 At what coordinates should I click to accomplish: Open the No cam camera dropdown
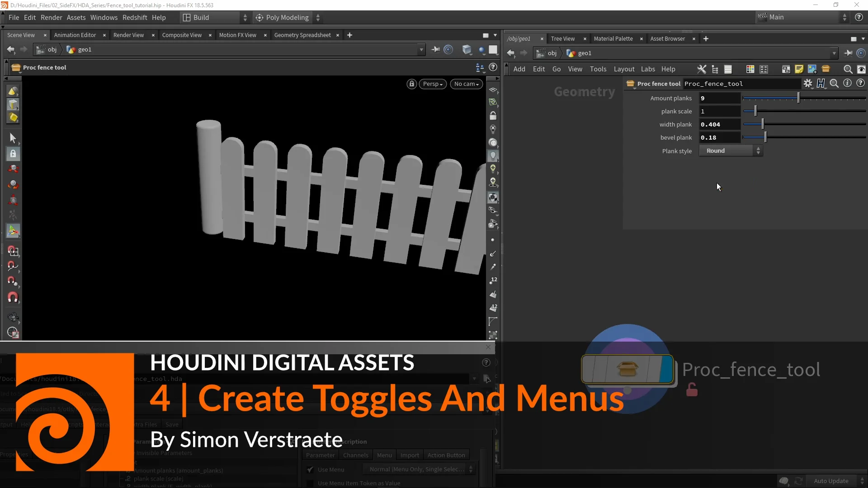(466, 84)
